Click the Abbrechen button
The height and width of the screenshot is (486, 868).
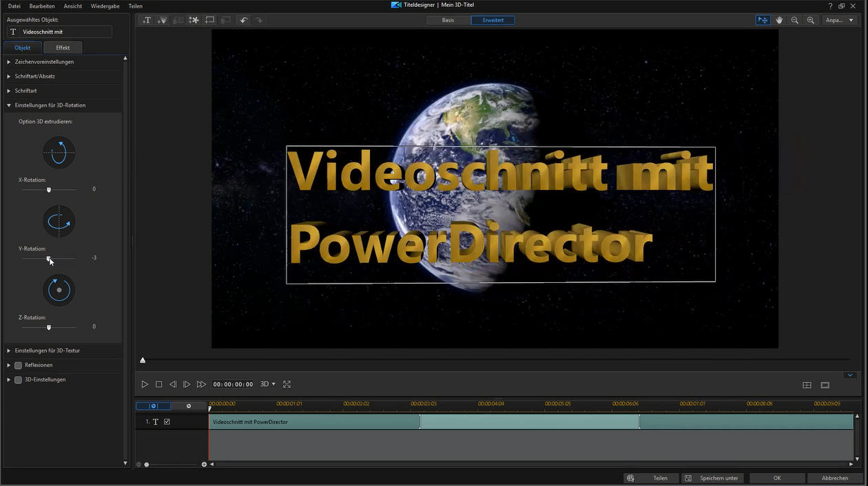point(835,478)
